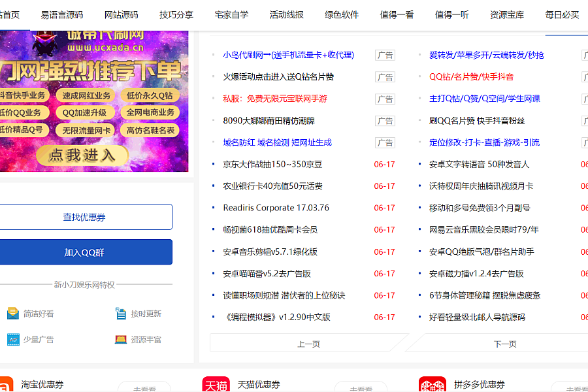This screenshot has height=392, width=588.
Task: Open 安卓音乐剪辑v5.7.1绿化版 article
Action: point(270,252)
